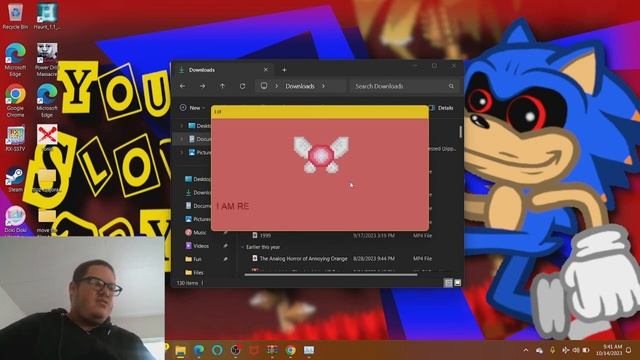This screenshot has width=640, height=360.
Task: Select The Analog Horror of Annoying Orange
Action: (x=303, y=258)
